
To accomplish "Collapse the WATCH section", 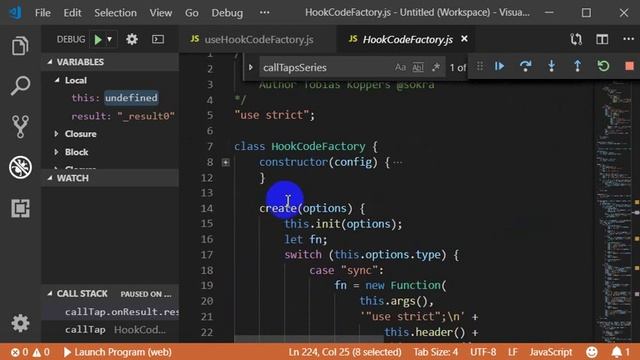I will [x=110, y=178].
